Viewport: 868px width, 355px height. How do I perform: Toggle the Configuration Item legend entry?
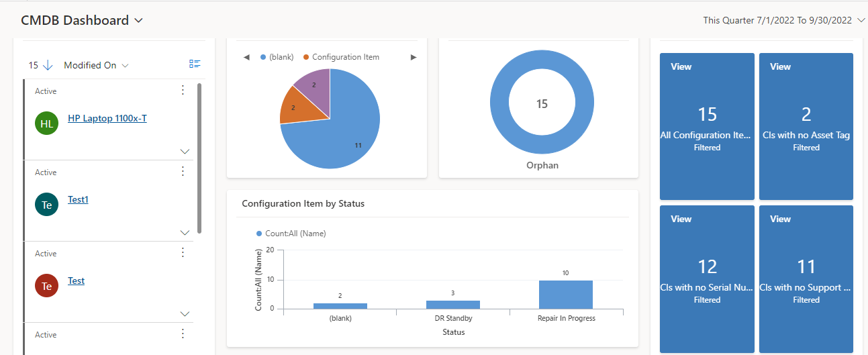pyautogui.click(x=341, y=57)
